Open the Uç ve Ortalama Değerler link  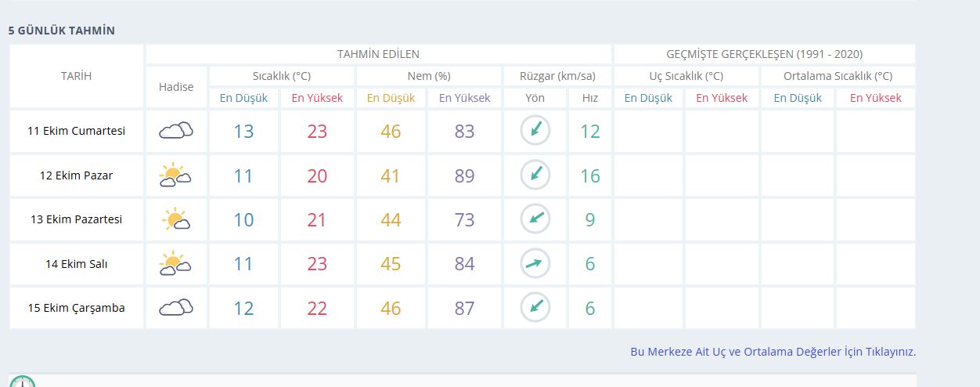(773, 352)
